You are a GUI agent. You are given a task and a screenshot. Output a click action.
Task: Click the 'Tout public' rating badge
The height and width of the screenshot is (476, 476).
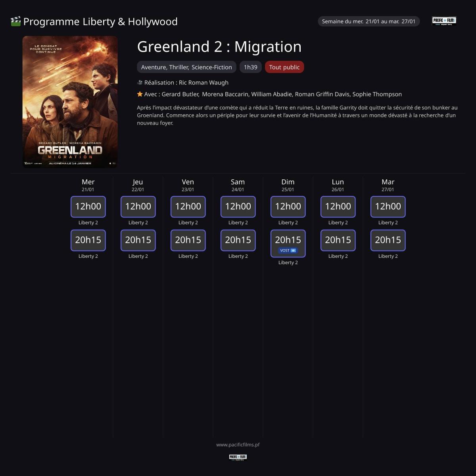tap(284, 67)
